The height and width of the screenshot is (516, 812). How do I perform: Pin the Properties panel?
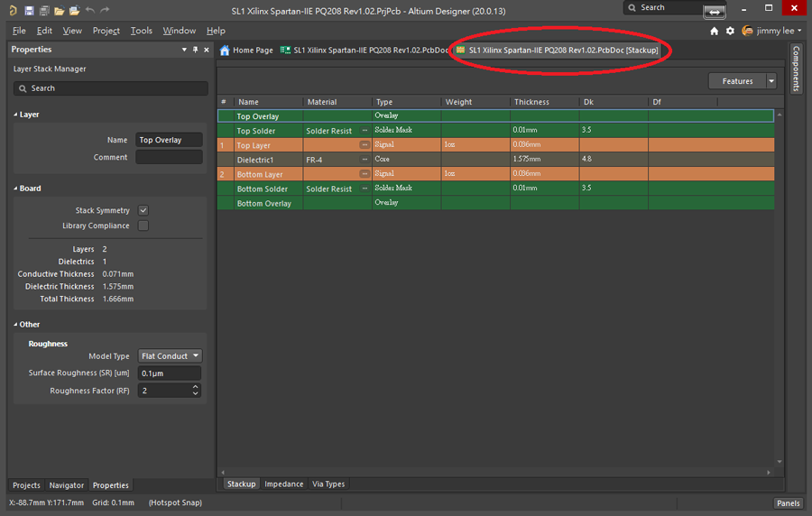(196, 50)
